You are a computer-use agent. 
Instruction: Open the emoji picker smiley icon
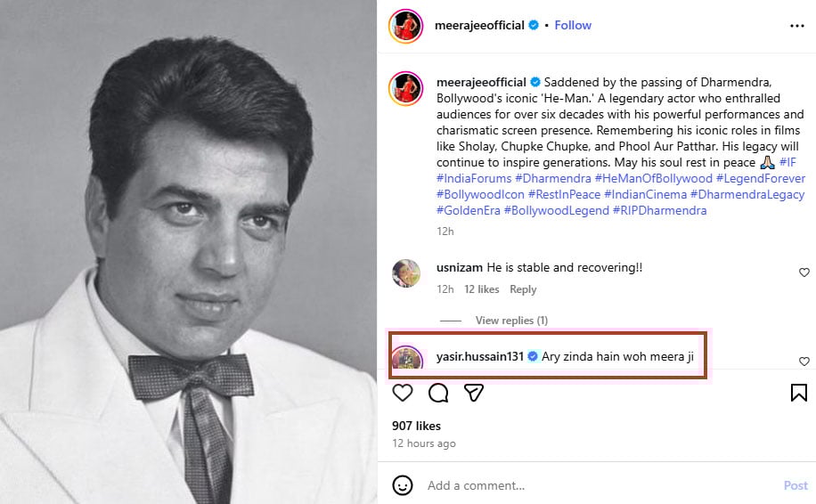click(403, 485)
